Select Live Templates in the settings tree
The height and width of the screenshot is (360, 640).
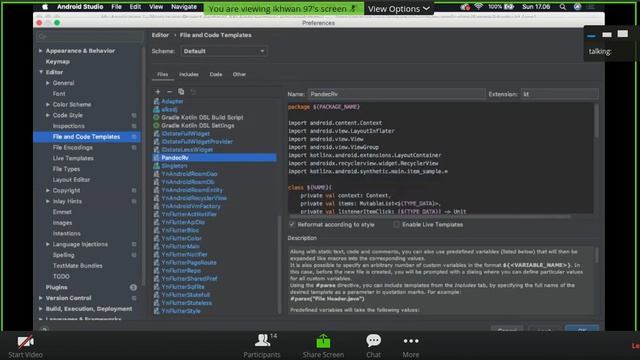click(x=73, y=158)
